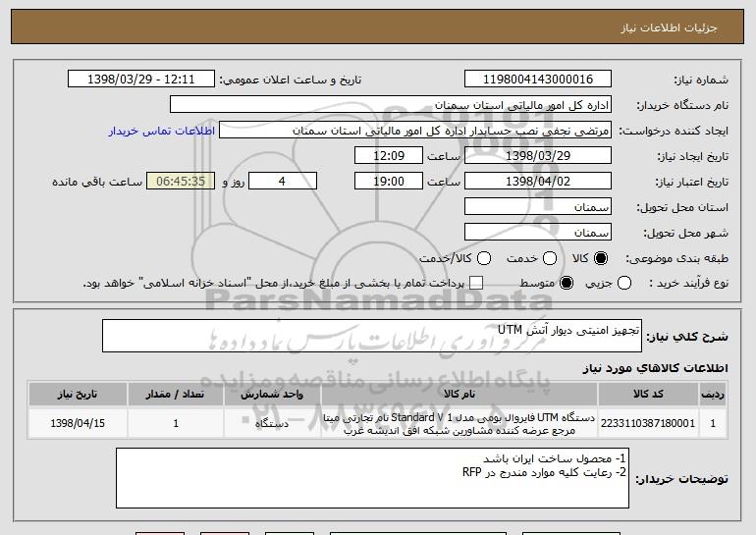756x535 pixels.
Task: Click the validity time field 19:00
Action: tap(389, 182)
